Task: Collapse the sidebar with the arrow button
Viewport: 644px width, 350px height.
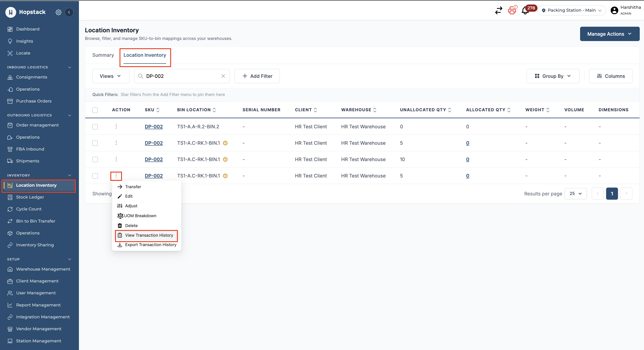Action: [69, 12]
